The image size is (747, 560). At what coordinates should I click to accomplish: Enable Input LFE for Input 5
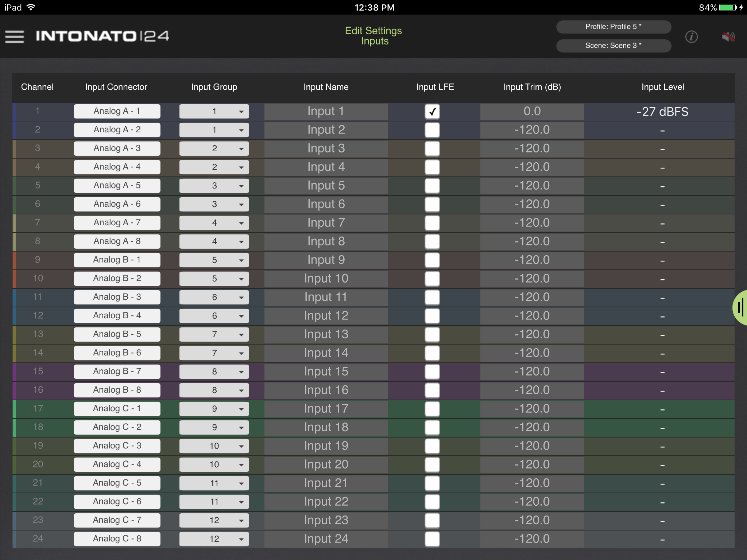pos(432,186)
